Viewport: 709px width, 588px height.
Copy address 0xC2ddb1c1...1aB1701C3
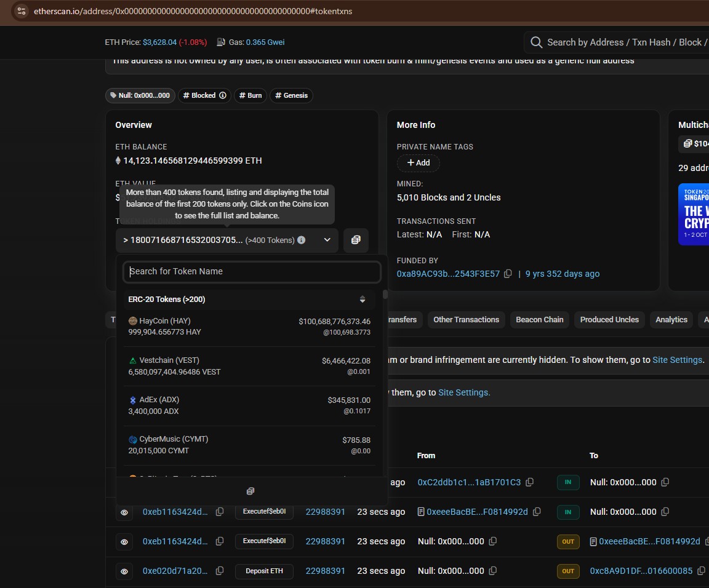[529, 482]
